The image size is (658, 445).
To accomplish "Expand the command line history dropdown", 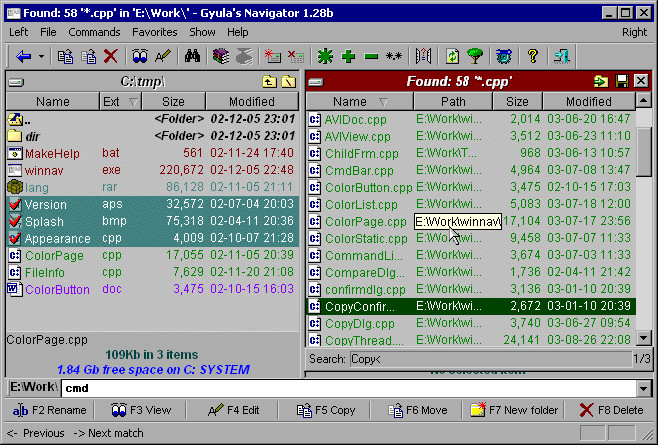I will tap(644, 388).
